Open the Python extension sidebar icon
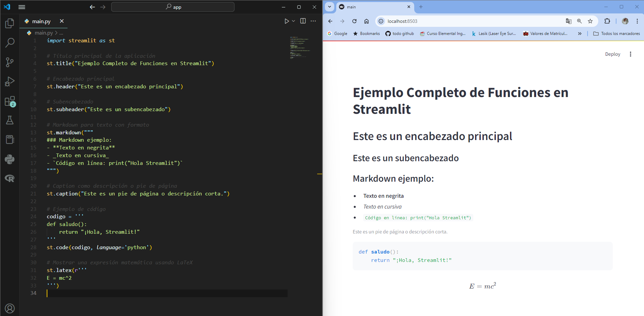 click(10, 159)
